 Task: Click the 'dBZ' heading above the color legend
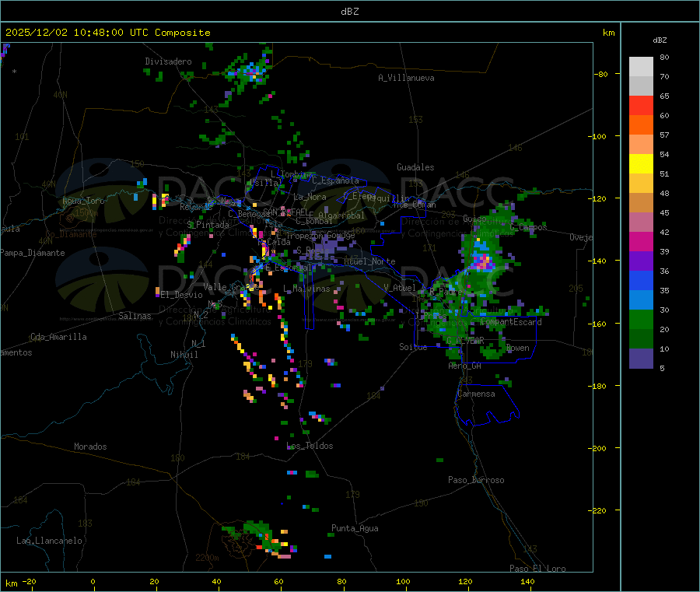click(660, 40)
